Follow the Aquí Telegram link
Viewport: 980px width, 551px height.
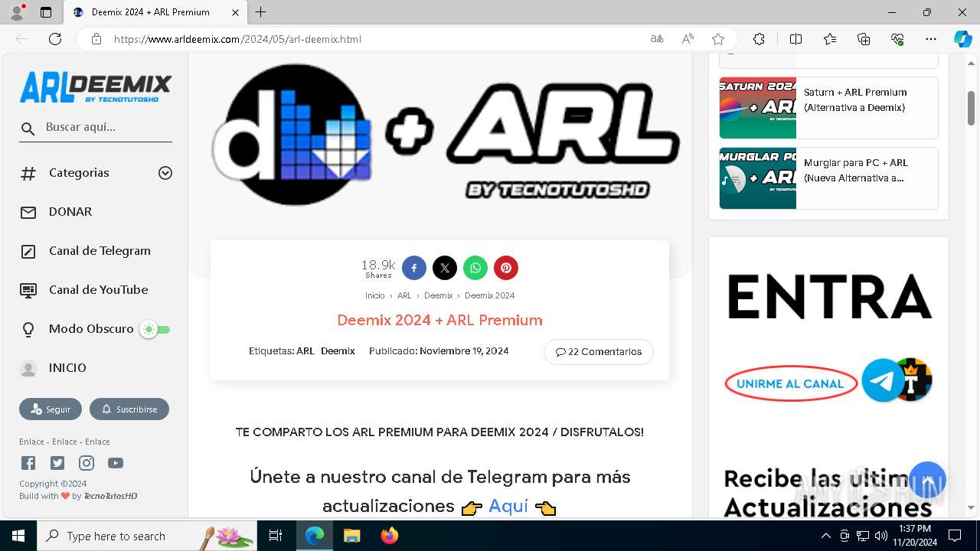coord(508,506)
